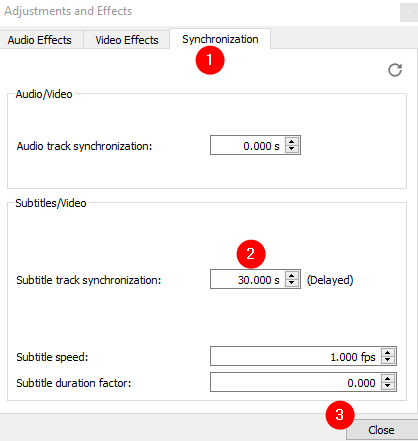The height and width of the screenshot is (441, 418).
Task: Click the reset synchronization circular arrow icon
Action: pyautogui.click(x=395, y=70)
